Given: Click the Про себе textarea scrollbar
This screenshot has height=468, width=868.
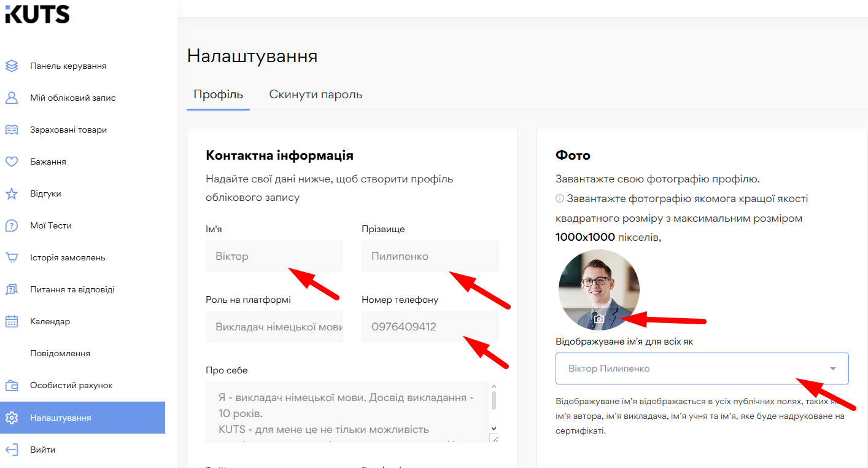Looking at the screenshot, I should [494, 405].
